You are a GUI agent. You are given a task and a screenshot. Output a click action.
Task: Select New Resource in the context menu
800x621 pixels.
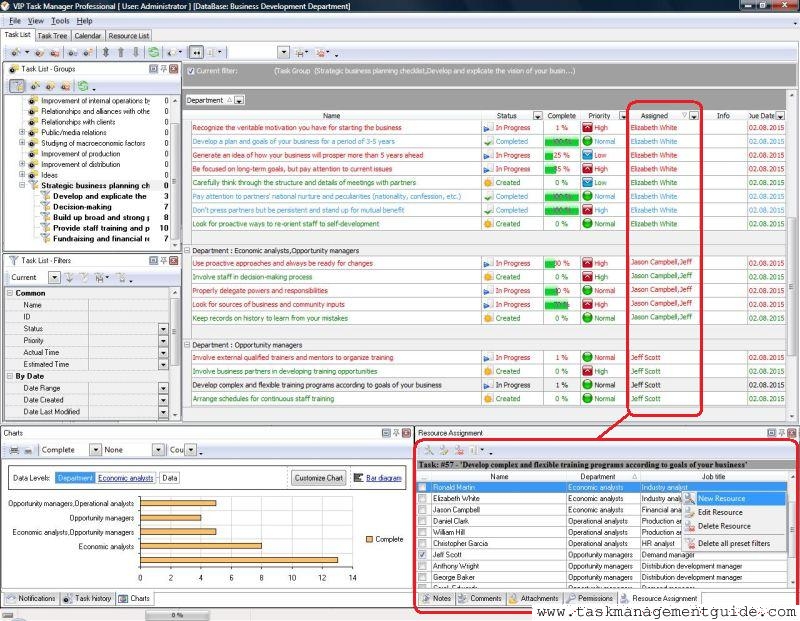[x=734, y=498]
